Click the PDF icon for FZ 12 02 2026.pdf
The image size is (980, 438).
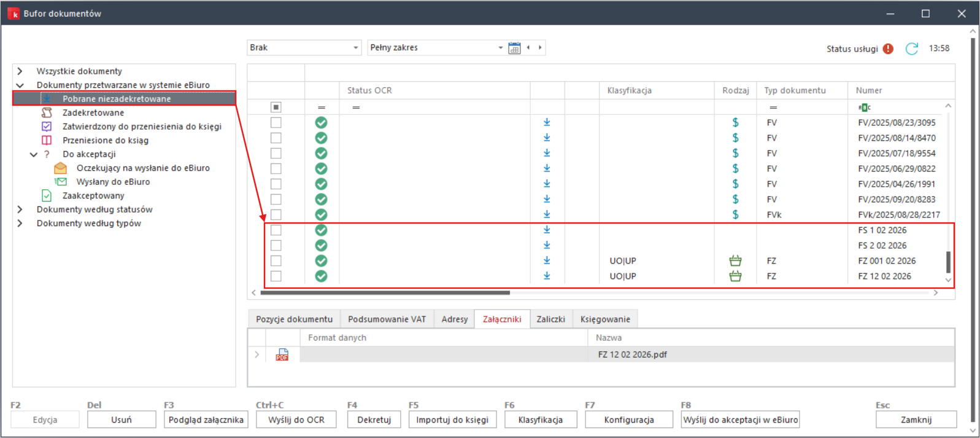[282, 354]
